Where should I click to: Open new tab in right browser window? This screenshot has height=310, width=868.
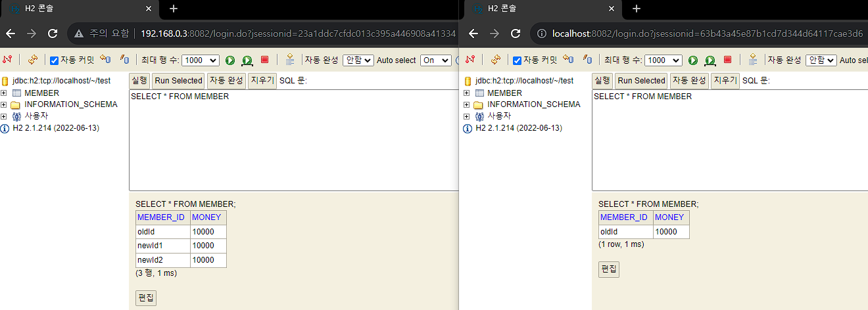click(x=637, y=9)
